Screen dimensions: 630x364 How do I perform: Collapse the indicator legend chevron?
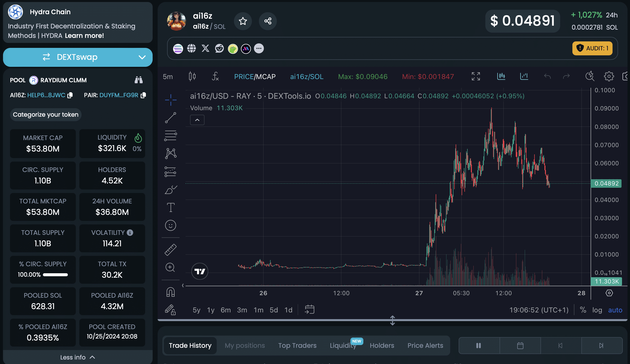coord(197,120)
